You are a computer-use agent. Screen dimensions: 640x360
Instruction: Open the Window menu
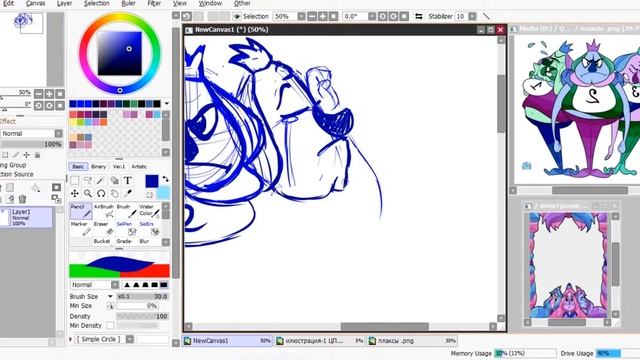pyautogui.click(x=210, y=3)
